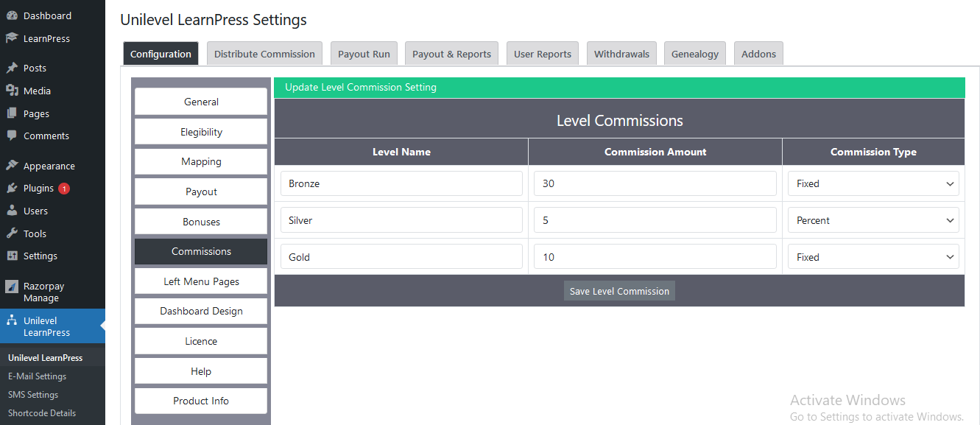Open Appearance settings via the paintbrush icon
Screen dimensions: 980x425
pyautogui.click(x=15, y=165)
